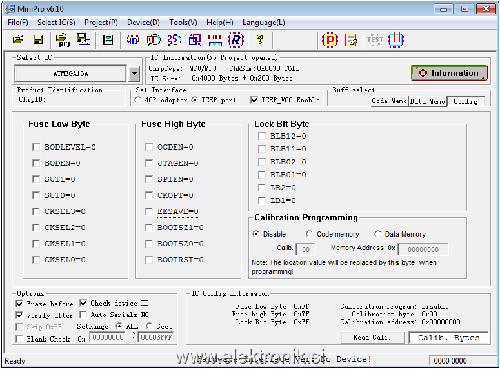Open the Select IC menu
Screen dimensions: 500x370
[x=56, y=22]
